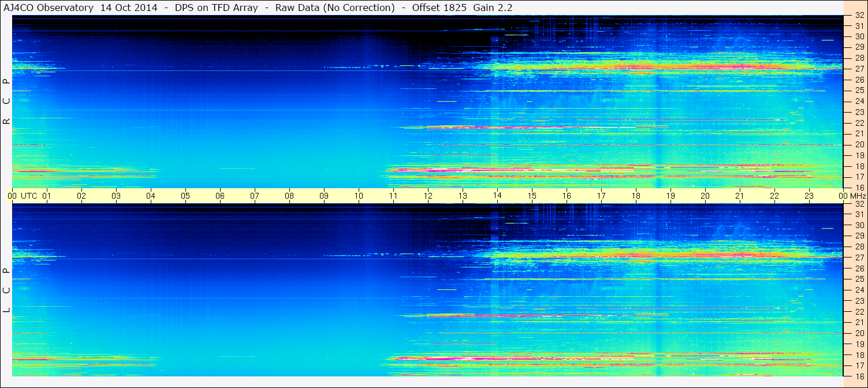The image size is (868, 388).
Task: Select the 21 hour tick on the UTC axis
Action: (740, 196)
